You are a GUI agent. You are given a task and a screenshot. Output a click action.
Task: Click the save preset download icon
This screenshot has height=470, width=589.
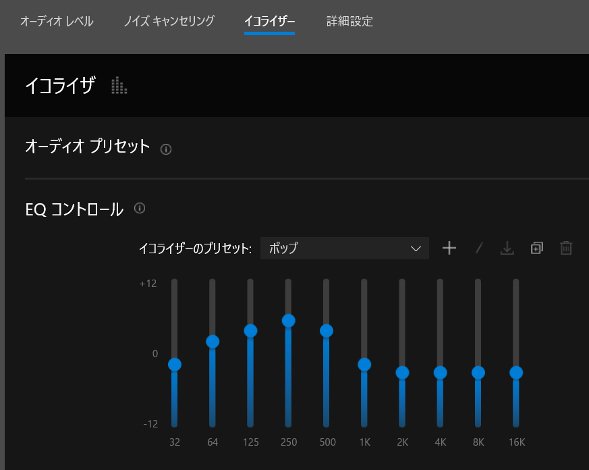[x=507, y=248]
